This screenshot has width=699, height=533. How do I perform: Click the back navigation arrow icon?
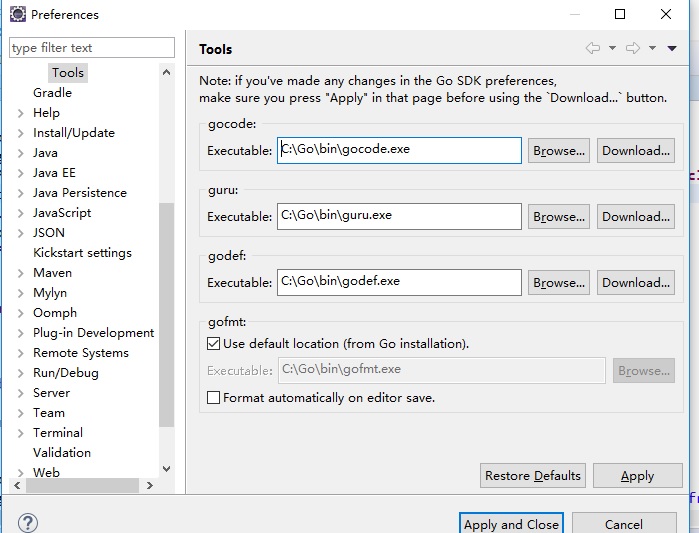[592, 48]
